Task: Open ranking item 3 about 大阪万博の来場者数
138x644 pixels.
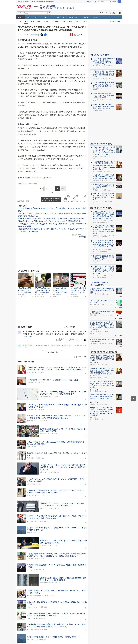Action: click(104, 84)
